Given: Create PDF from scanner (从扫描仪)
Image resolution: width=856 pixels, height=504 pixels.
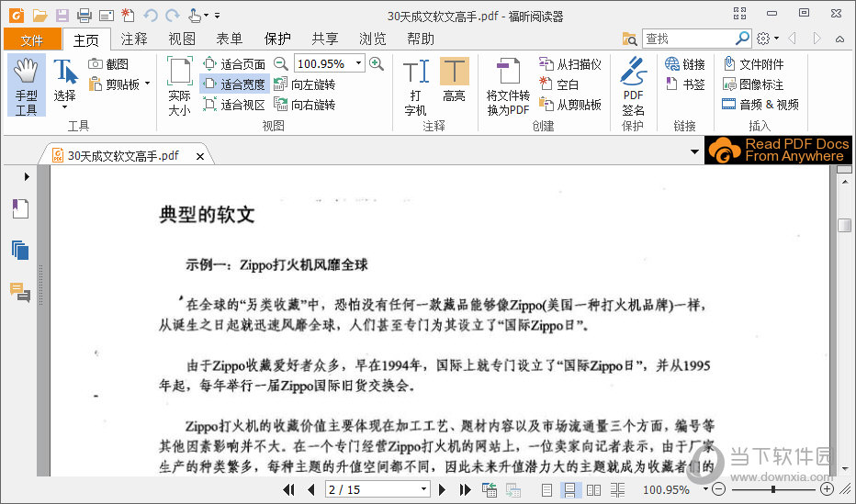Looking at the screenshot, I should point(570,64).
